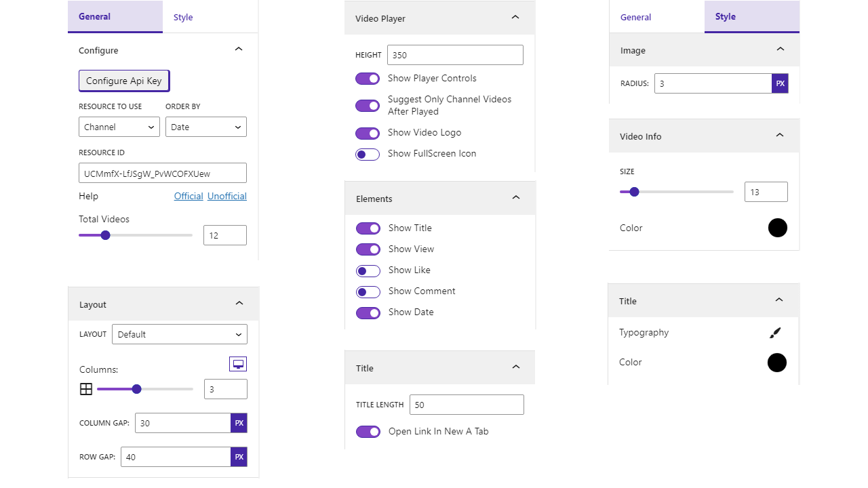Toggle Show Player Controls
The height and width of the screenshot is (488, 868).
(x=368, y=79)
